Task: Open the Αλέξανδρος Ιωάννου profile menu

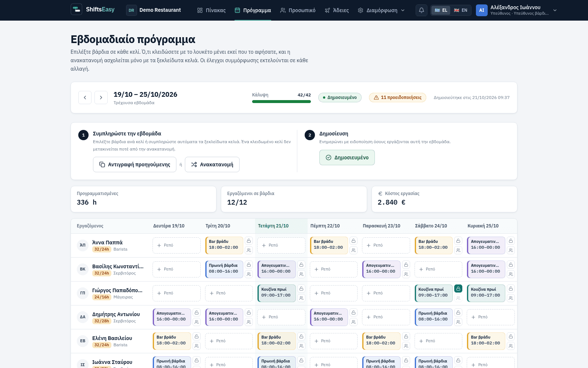Action: coord(517,10)
